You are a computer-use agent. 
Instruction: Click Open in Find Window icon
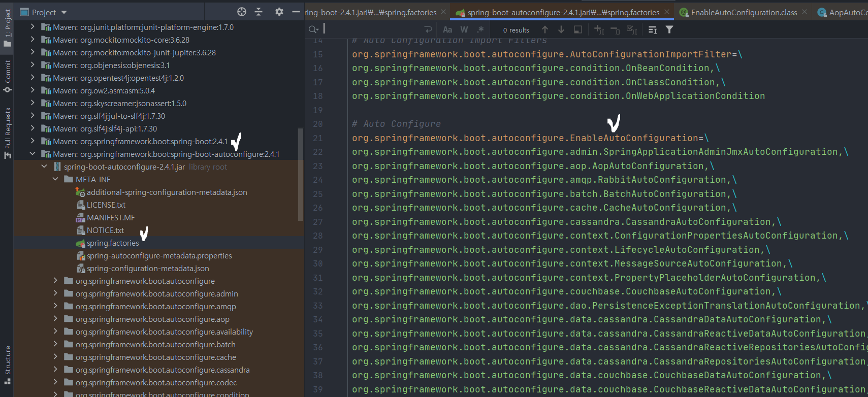pyautogui.click(x=578, y=30)
